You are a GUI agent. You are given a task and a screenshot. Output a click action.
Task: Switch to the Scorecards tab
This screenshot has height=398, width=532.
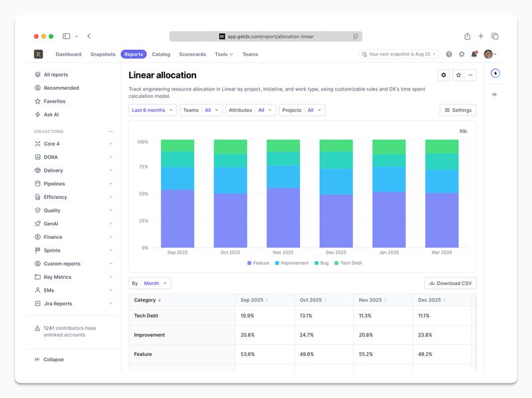coord(192,55)
